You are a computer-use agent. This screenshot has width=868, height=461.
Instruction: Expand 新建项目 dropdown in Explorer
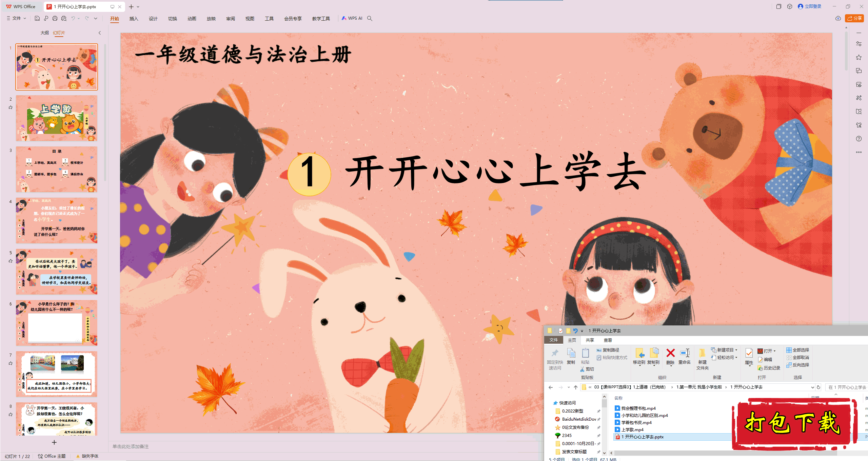click(736, 350)
